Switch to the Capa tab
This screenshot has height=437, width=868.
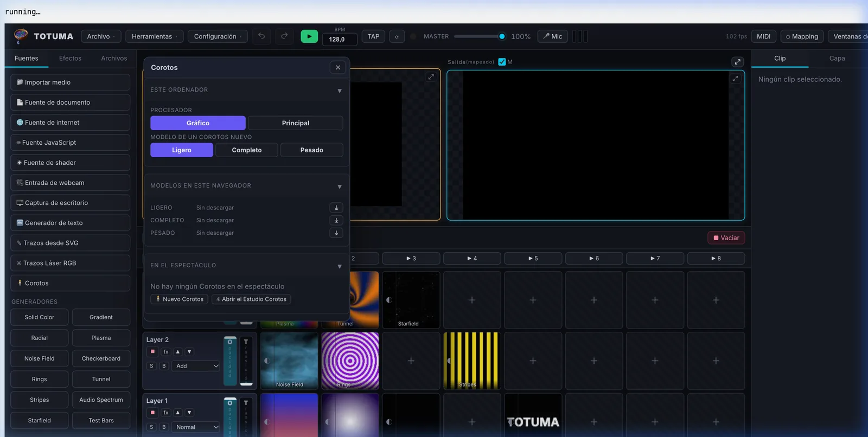[x=837, y=58]
